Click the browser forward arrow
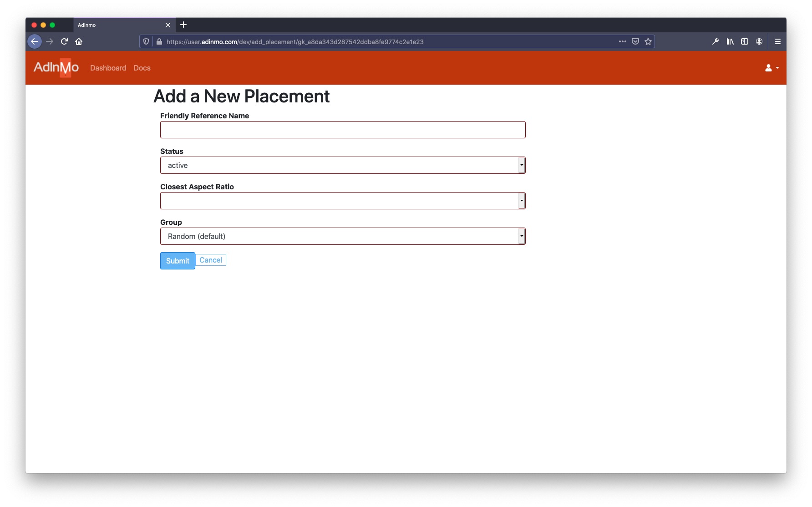The image size is (812, 507). point(50,41)
